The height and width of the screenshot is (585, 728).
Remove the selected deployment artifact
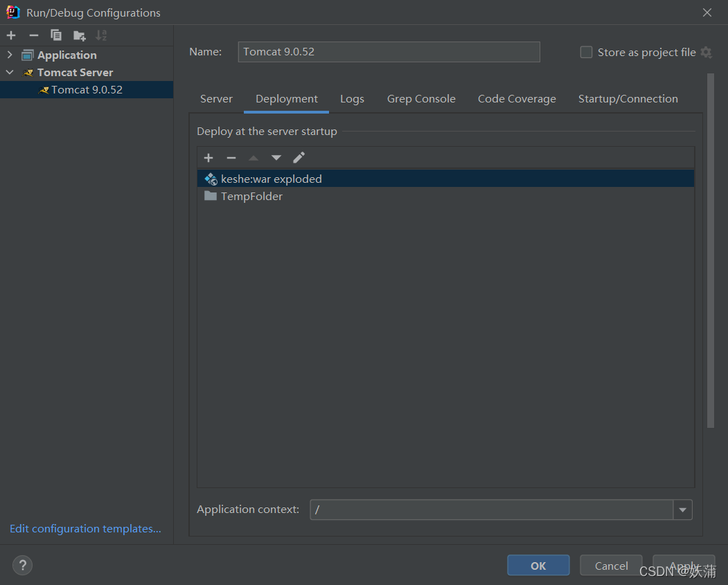(231, 158)
